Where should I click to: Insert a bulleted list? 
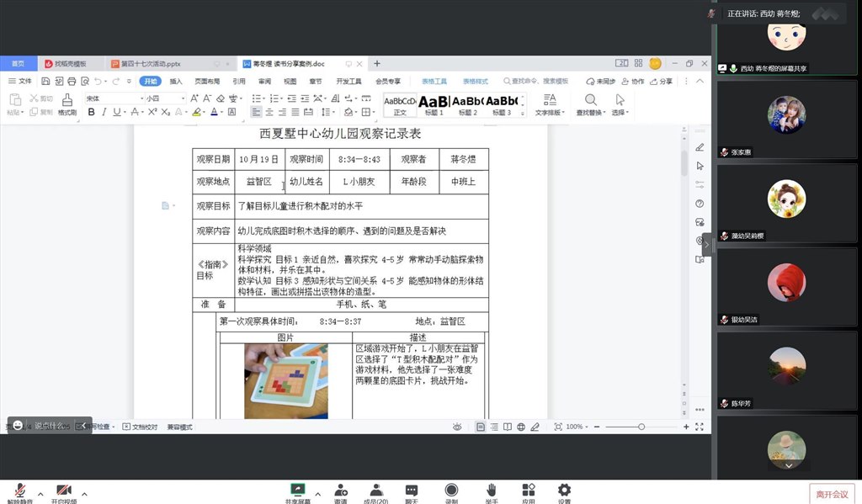pos(256,98)
